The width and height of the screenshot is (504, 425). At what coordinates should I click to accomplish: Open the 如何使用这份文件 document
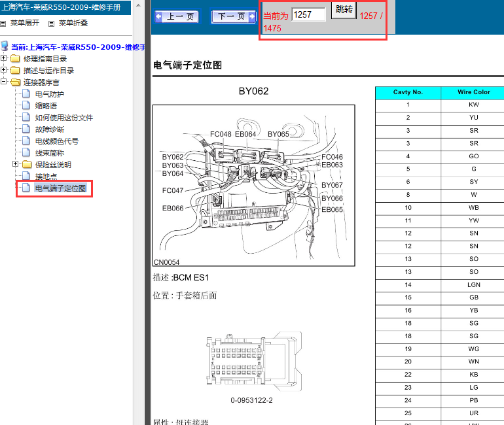tap(64, 118)
